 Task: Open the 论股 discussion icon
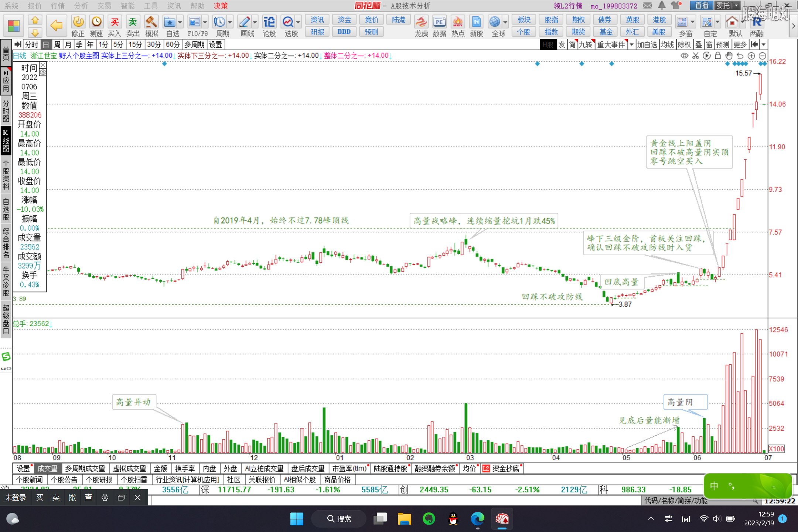coord(269,26)
